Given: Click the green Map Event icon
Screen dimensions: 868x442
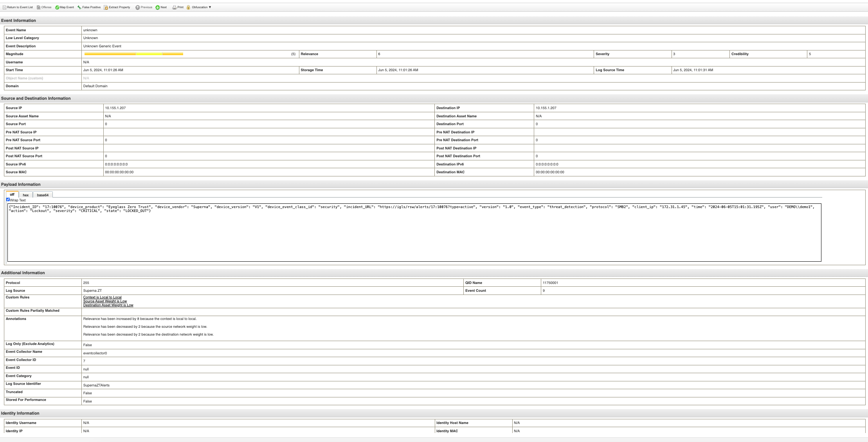Looking at the screenshot, I should [57, 7].
